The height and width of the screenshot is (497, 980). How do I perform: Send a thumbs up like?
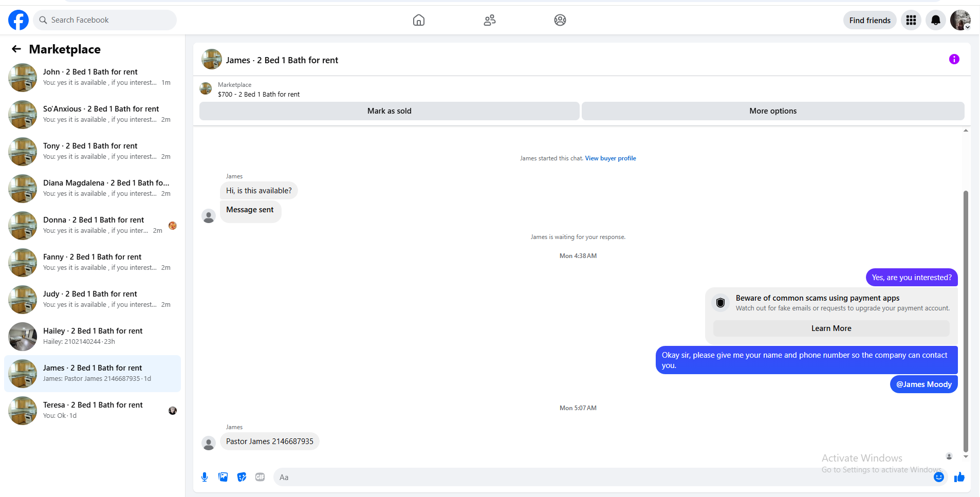click(x=959, y=477)
